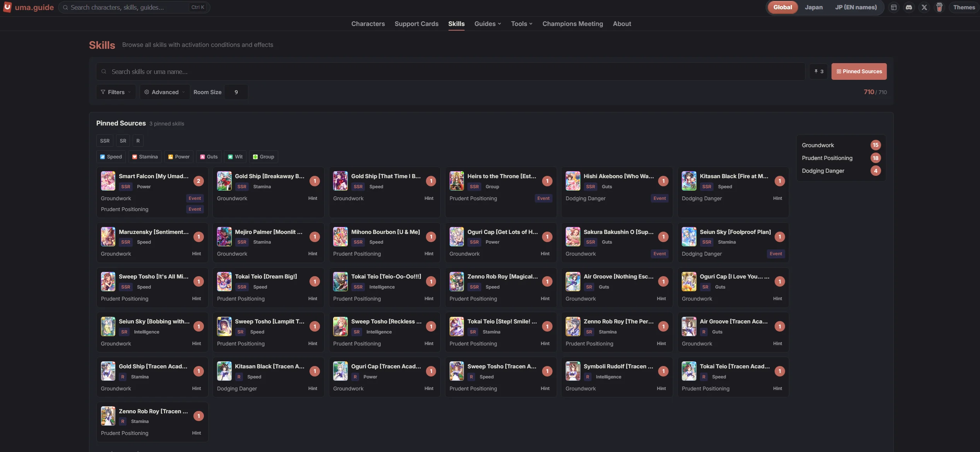Viewport: 980px width, 452px height.
Task: Open Tokai Teio Teio-Oo-Oo card image
Action: point(340,282)
